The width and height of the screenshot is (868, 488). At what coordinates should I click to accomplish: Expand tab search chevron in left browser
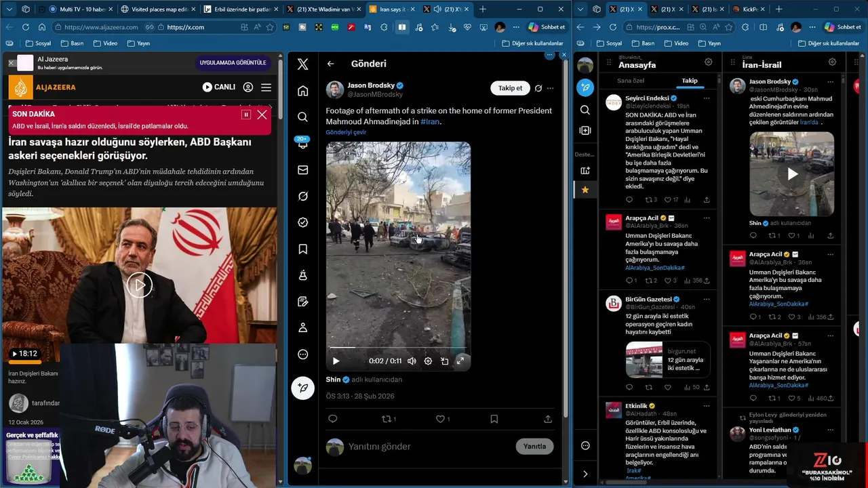pos(8,9)
